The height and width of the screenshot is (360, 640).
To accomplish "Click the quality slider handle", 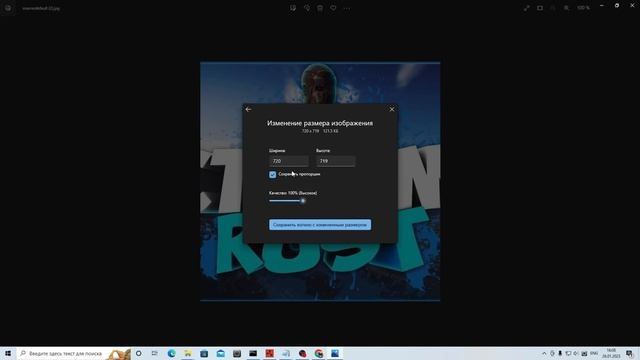I will coord(303,201).
